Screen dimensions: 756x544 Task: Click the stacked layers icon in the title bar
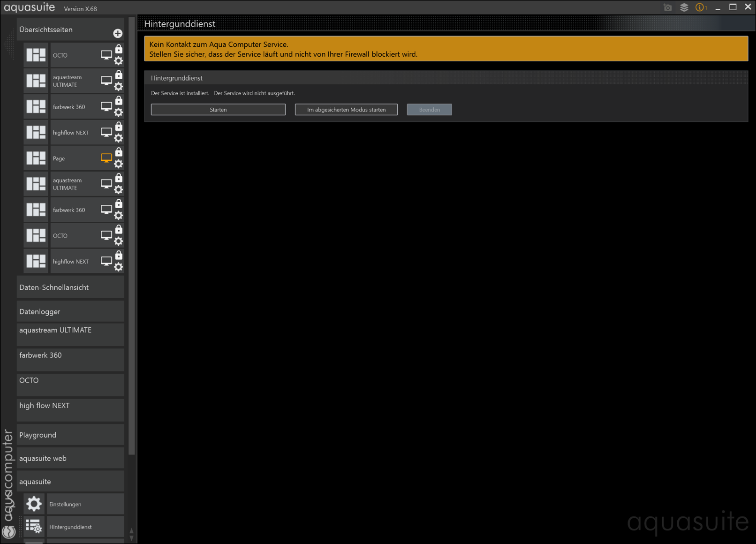[684, 7]
